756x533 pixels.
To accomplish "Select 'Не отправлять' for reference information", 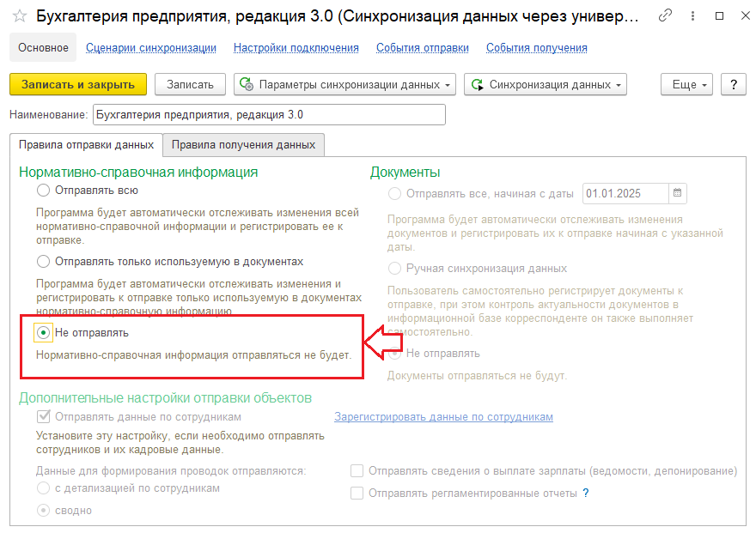I will pyautogui.click(x=44, y=333).
